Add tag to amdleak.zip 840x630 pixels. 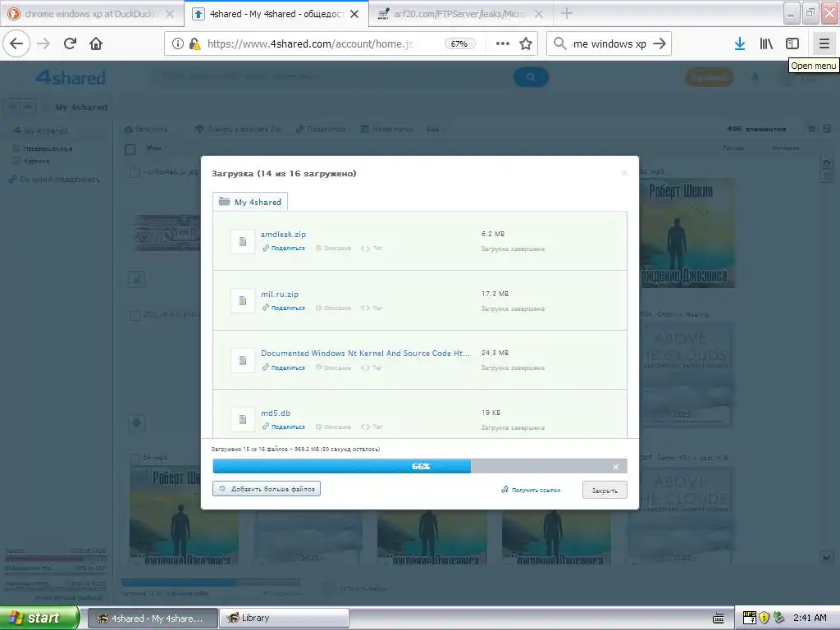point(372,248)
